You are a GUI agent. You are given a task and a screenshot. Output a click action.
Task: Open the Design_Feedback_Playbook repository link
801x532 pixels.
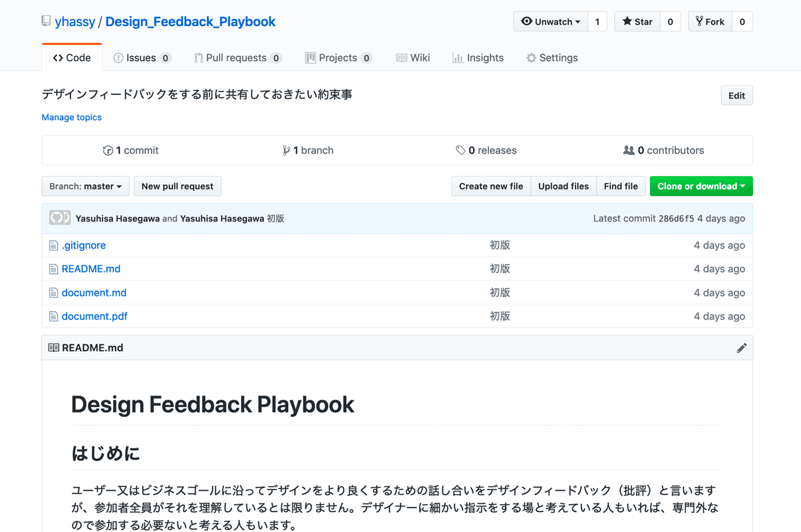point(190,21)
